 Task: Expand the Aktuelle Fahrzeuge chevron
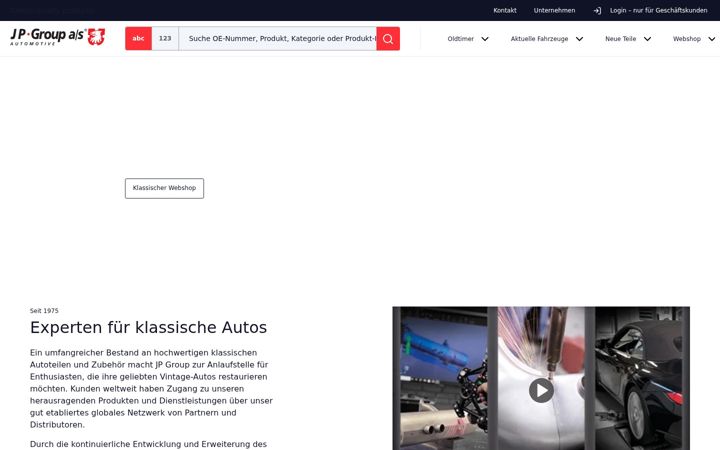click(x=579, y=39)
